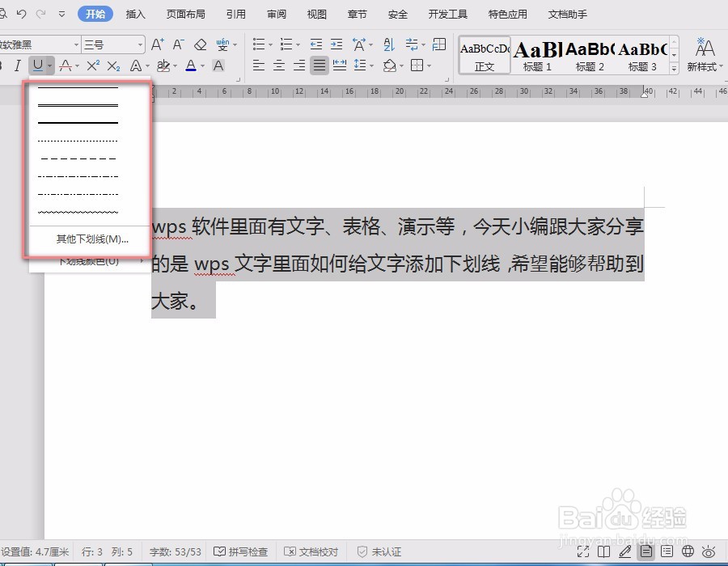Click the bullet list icon
Image resolution: width=728 pixels, height=566 pixels.
point(259,44)
